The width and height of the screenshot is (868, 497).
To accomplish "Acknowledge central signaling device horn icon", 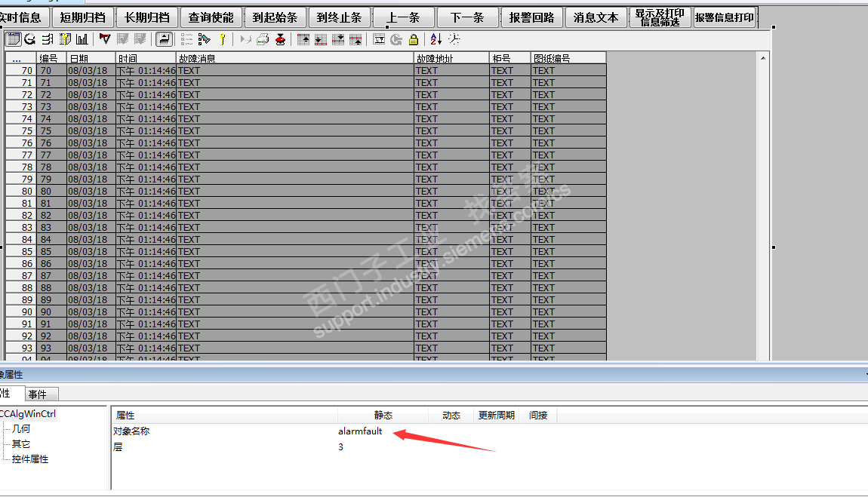I will (105, 39).
